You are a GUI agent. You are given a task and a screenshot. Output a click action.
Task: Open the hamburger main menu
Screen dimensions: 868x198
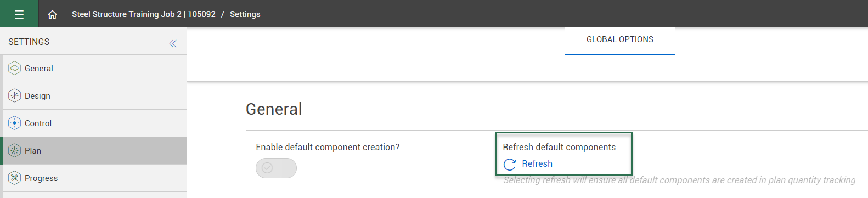tap(19, 14)
